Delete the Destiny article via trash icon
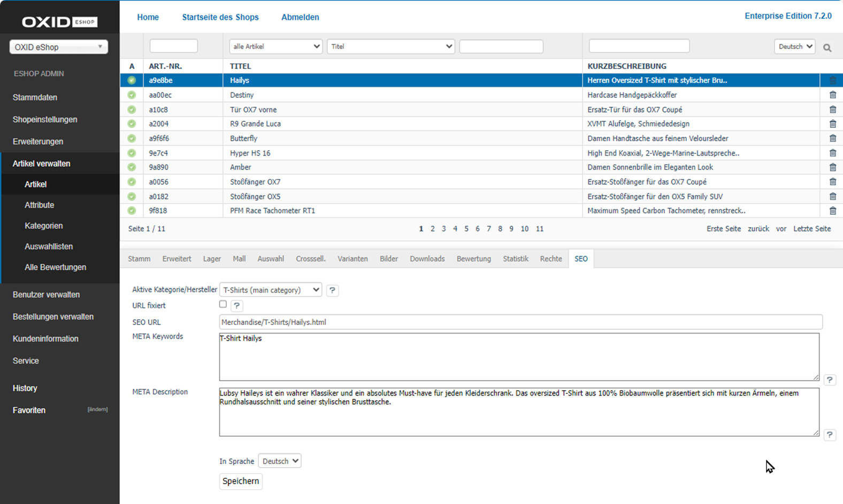The width and height of the screenshot is (843, 504). (832, 95)
